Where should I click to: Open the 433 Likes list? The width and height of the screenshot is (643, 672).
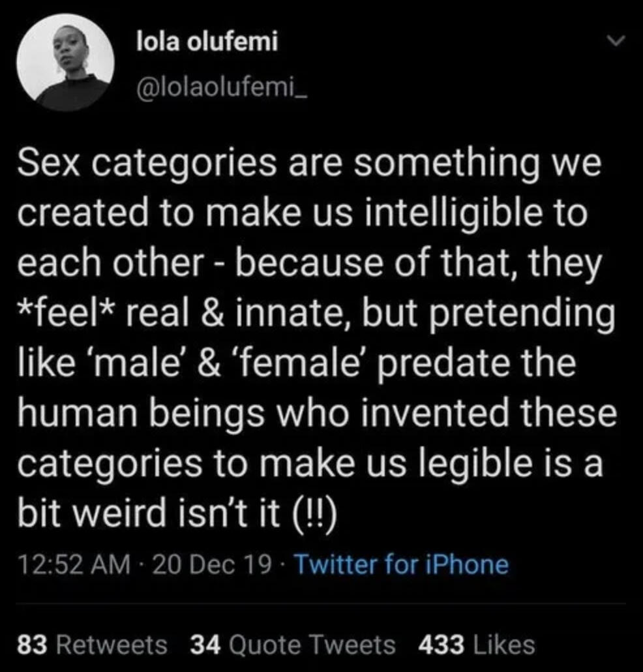(476, 645)
